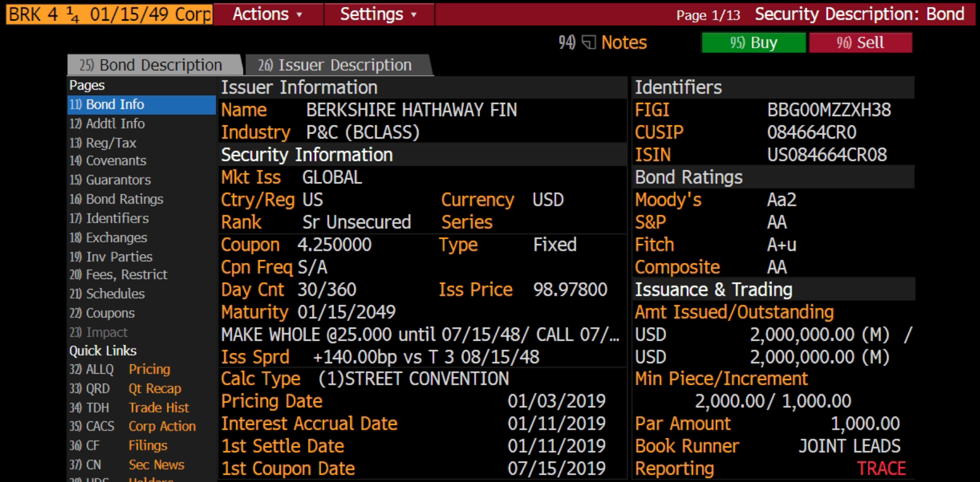
Task: Click the red Sell button
Action: tap(860, 43)
